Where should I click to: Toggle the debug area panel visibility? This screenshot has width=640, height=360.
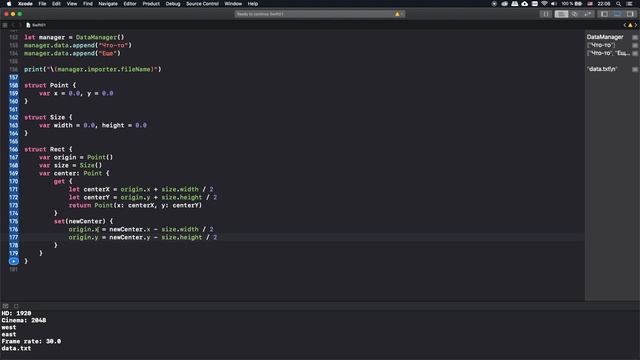tap(617, 14)
